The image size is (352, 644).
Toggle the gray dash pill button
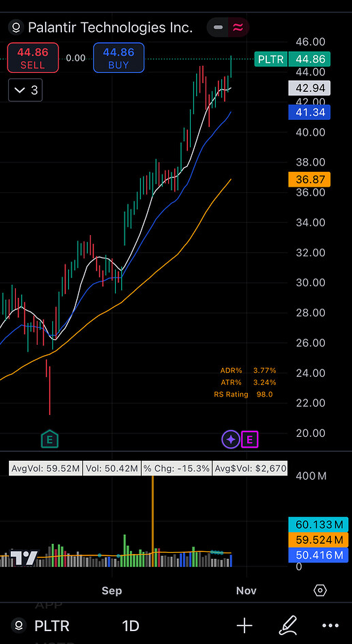coord(218,27)
